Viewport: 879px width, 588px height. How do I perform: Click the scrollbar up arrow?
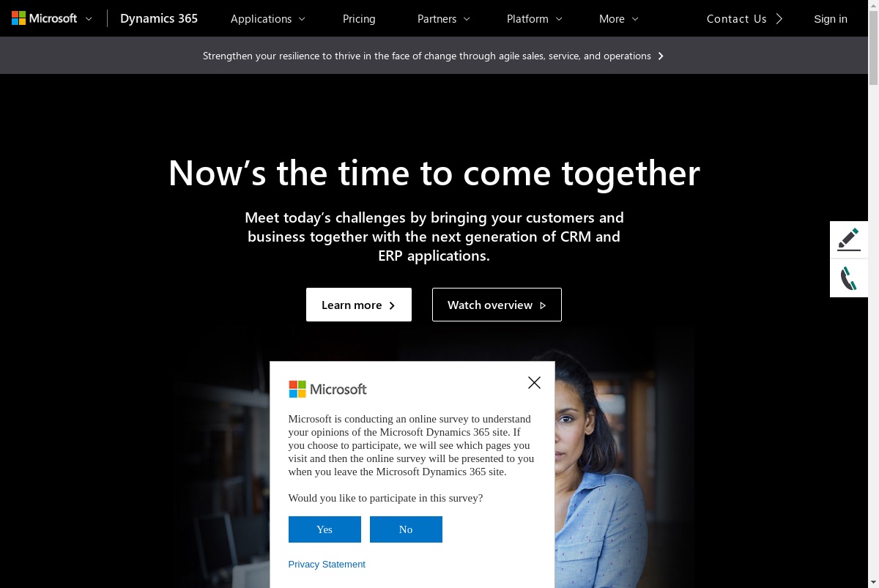coord(873,5)
